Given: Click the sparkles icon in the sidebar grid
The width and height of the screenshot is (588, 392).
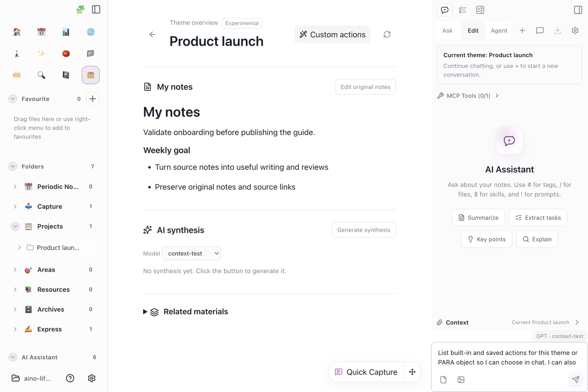Looking at the screenshot, I should click(x=41, y=53).
